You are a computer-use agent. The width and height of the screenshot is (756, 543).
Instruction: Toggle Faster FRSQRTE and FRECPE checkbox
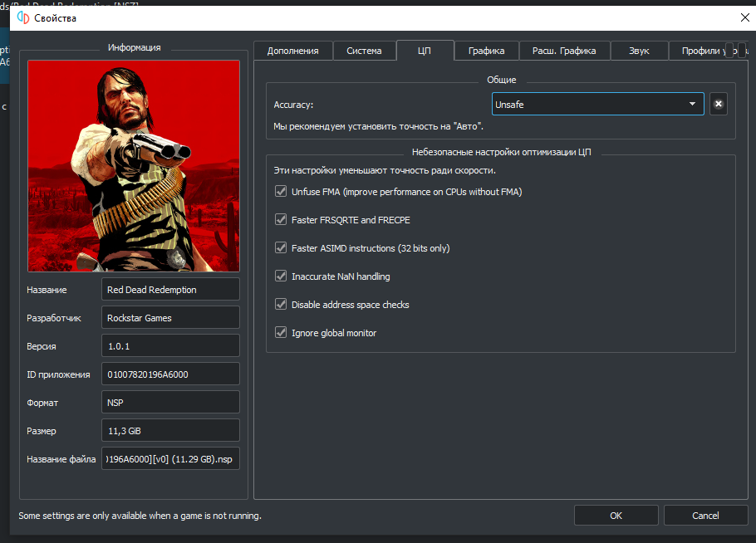(281, 220)
